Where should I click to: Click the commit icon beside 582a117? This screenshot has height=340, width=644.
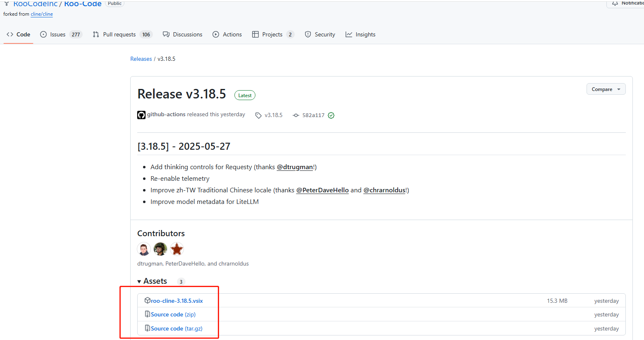(296, 115)
